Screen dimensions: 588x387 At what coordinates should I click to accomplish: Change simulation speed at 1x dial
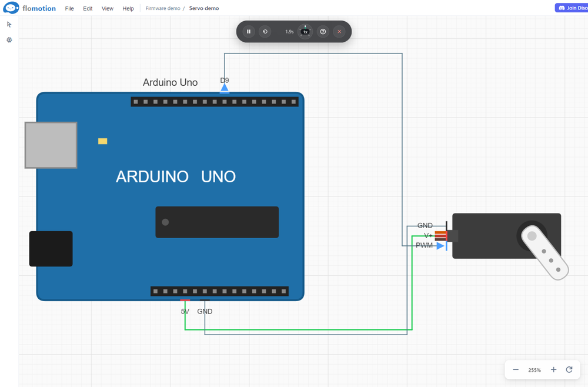(305, 32)
